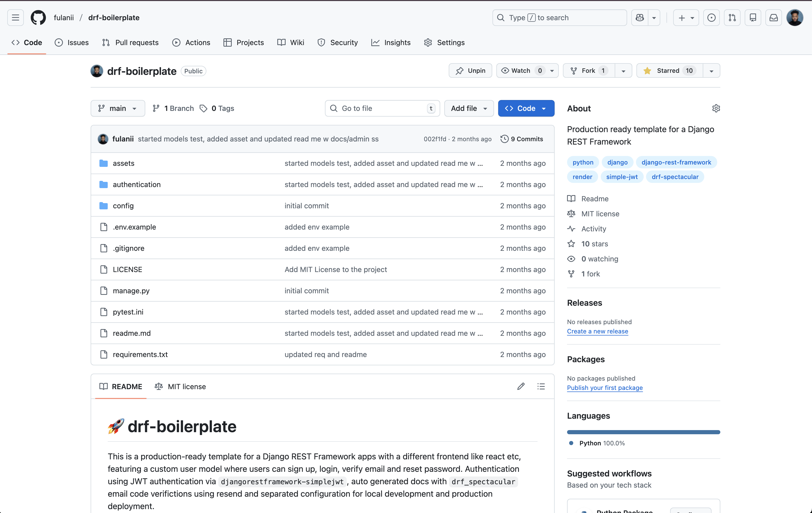
Task: Open the Copilot chat icon
Action: pos(640,18)
